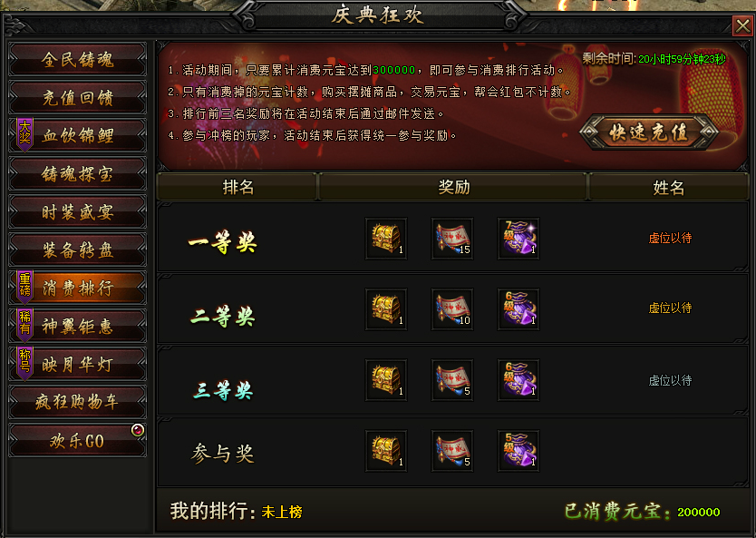Click third prize scroll icon with 5

[452, 380]
